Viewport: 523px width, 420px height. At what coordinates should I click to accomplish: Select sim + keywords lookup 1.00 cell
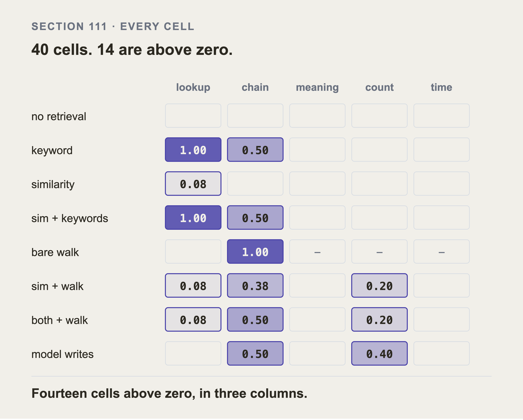[193, 218]
